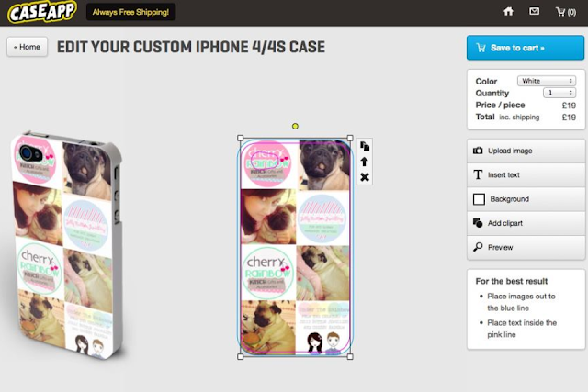Click the up arrow layer icon
The height and width of the screenshot is (392, 588).
[364, 162]
